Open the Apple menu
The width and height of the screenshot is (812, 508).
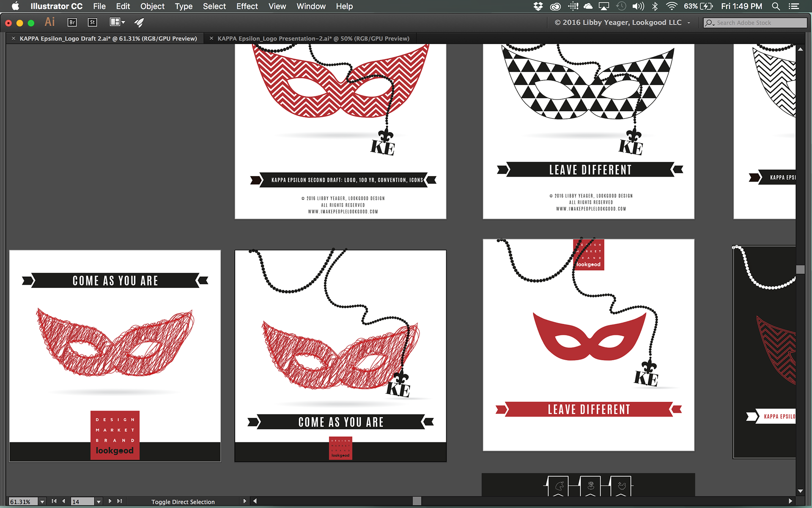tap(15, 6)
